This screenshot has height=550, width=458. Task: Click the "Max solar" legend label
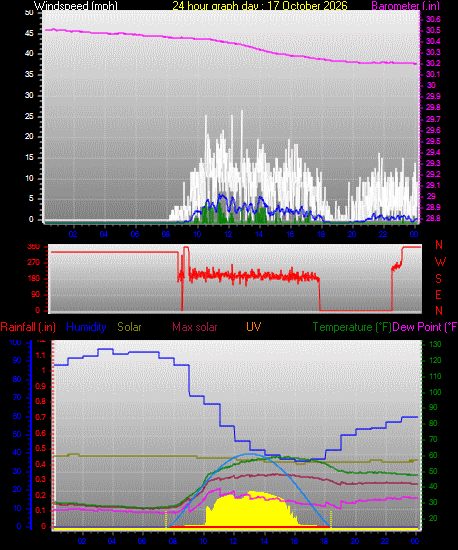coord(195,327)
